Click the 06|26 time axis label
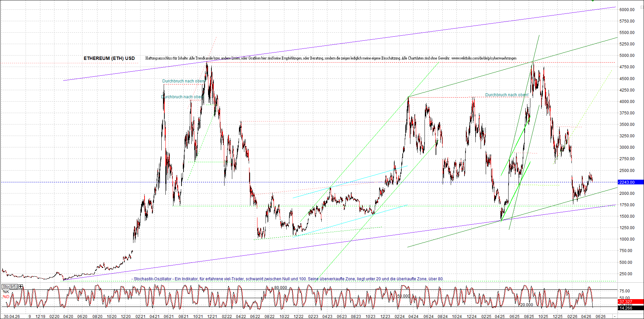The image size is (644, 319). (x=601, y=317)
